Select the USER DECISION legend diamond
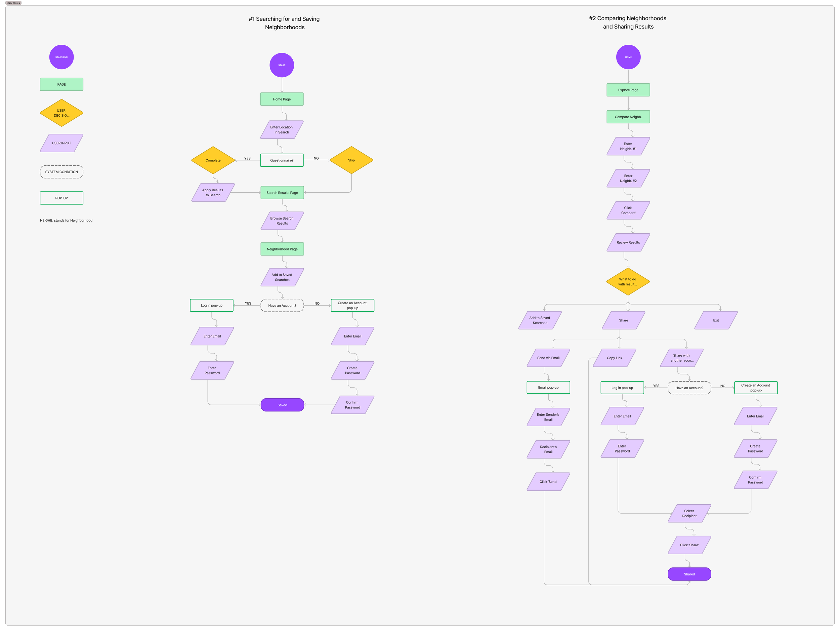 (61, 113)
